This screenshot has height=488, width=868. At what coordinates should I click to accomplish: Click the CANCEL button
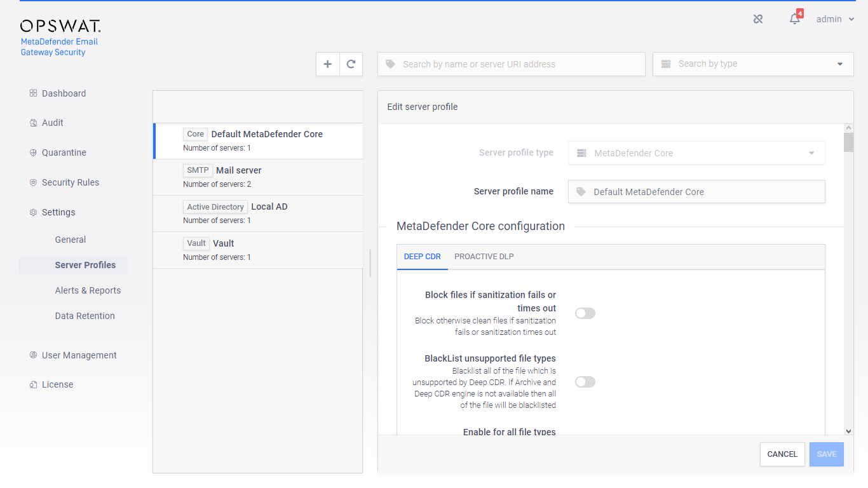point(782,454)
